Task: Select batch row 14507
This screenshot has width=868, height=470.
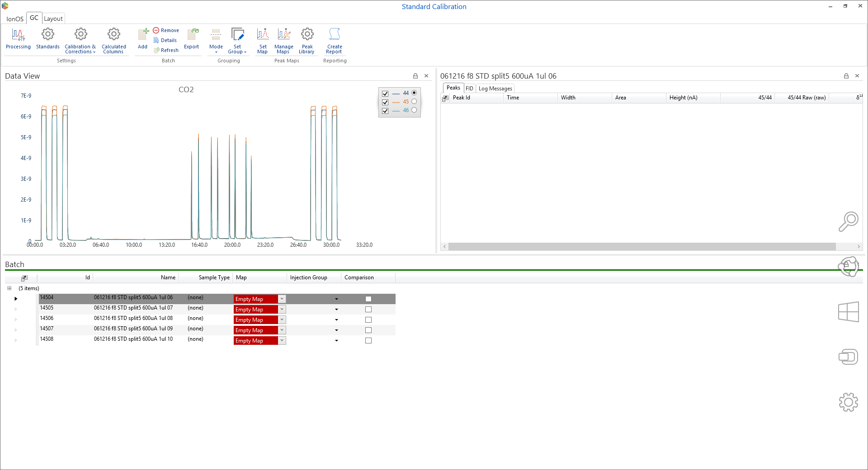Action: click(47, 329)
